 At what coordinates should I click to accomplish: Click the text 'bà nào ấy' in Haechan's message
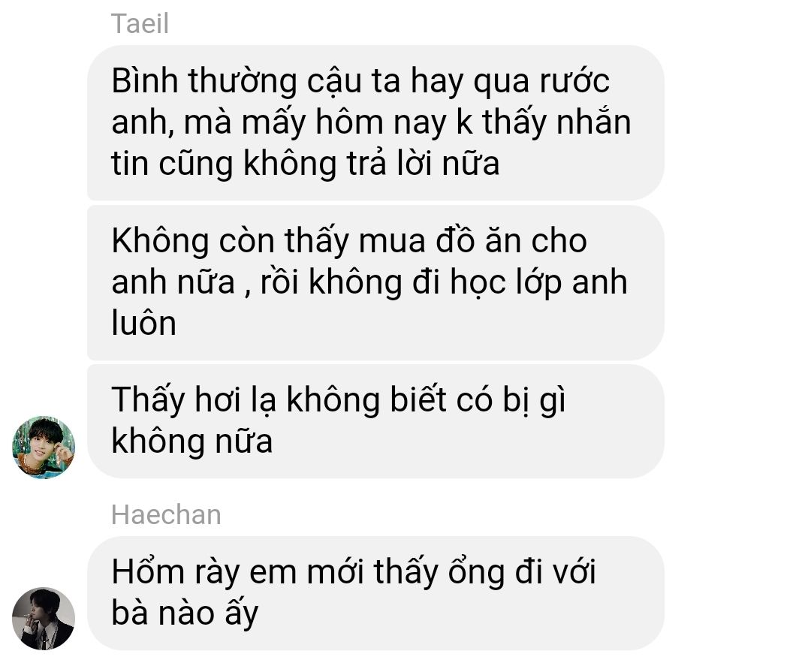pos(185,613)
